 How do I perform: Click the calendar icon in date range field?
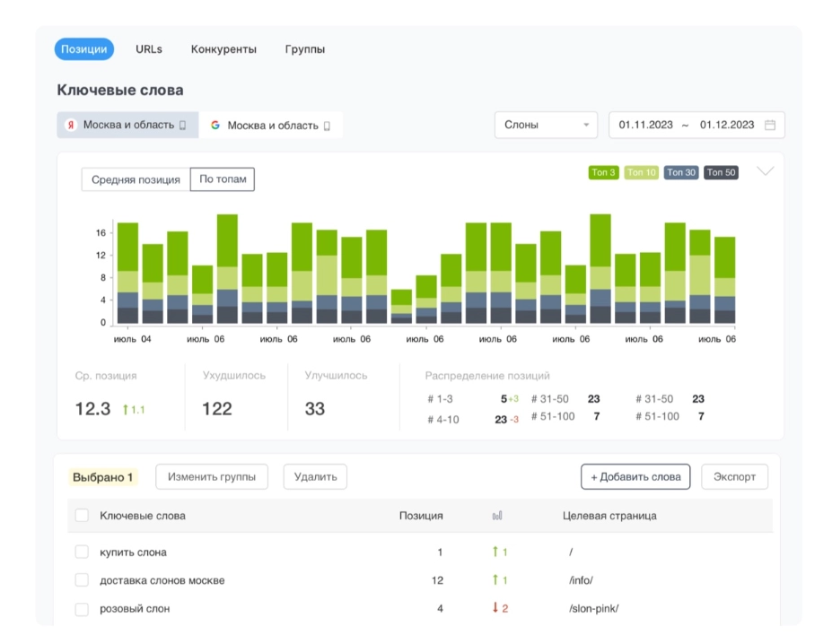[769, 126]
